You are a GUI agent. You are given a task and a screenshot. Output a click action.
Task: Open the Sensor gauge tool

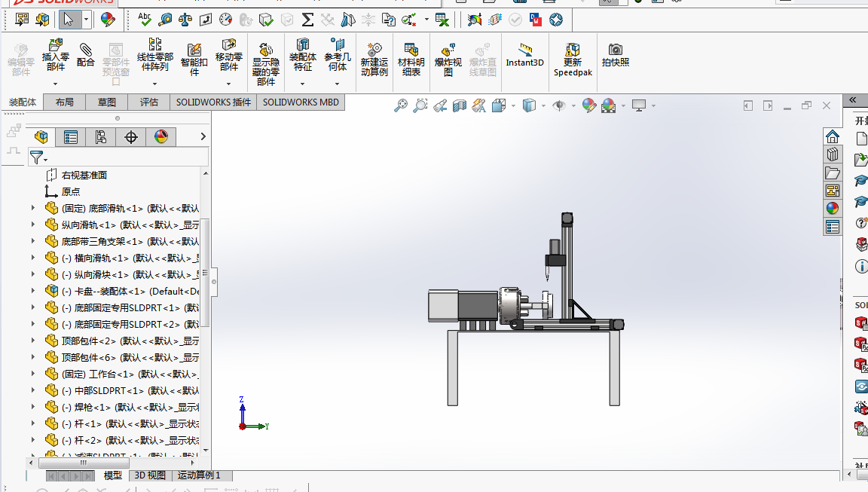coord(226,20)
